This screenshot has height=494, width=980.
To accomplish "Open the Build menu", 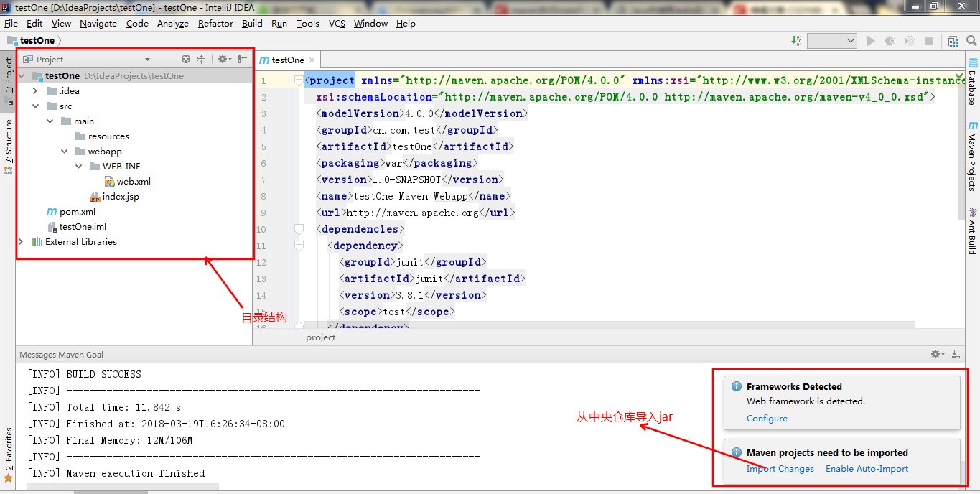I will [252, 23].
